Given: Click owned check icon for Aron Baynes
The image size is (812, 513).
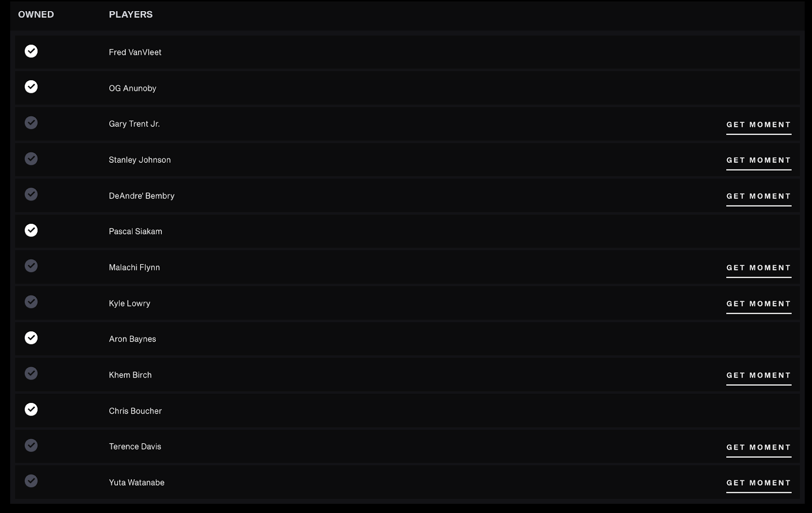Looking at the screenshot, I should [31, 338].
